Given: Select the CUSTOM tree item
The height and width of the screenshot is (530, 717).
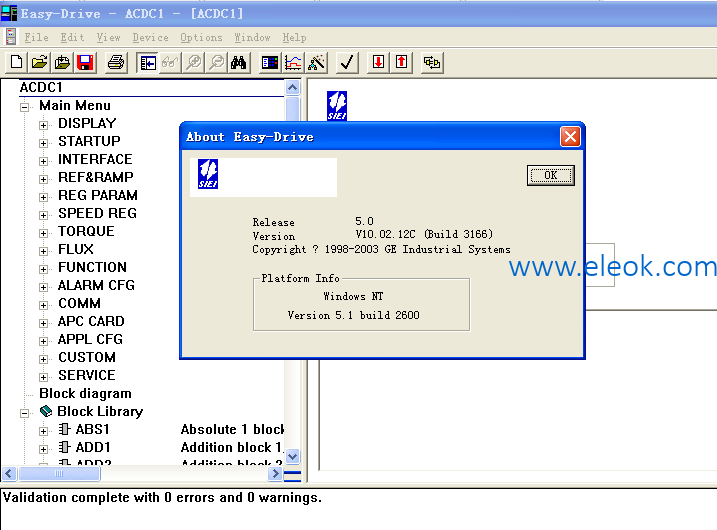Looking at the screenshot, I should tap(87, 357).
